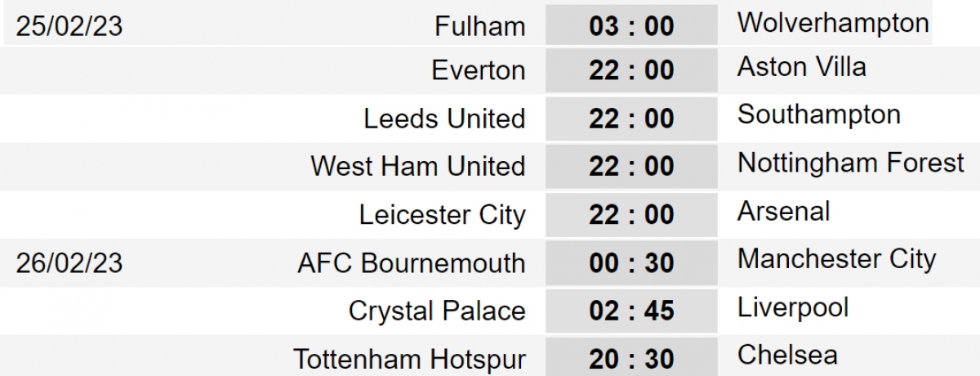Click the Nottingham Forest team name
Image resolution: width=980 pixels, height=376 pixels.
(851, 163)
